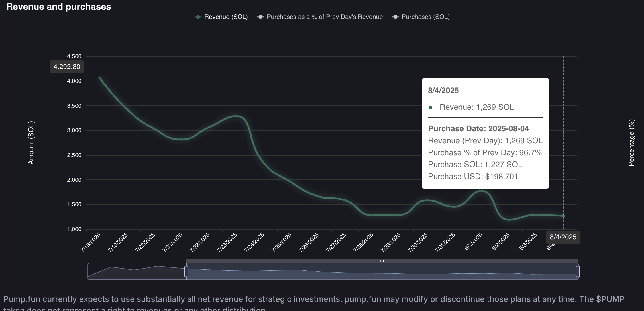Click the 8/1/2025 revenue data point
The height and width of the screenshot is (311, 644).
pyautogui.click(x=481, y=191)
